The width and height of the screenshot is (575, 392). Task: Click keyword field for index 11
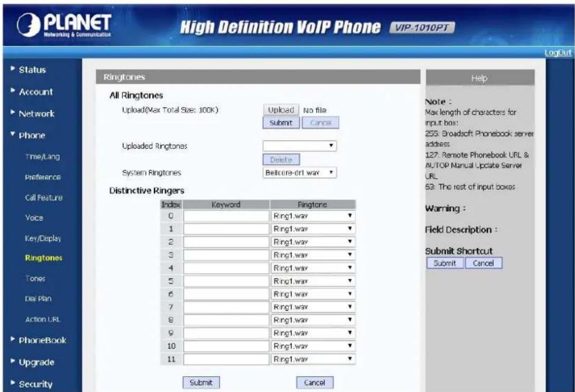(226, 359)
